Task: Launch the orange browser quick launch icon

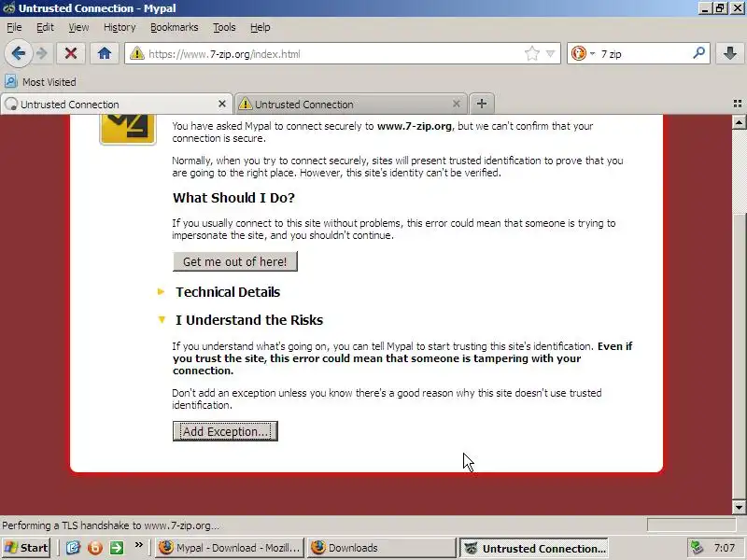Action: click(x=95, y=548)
